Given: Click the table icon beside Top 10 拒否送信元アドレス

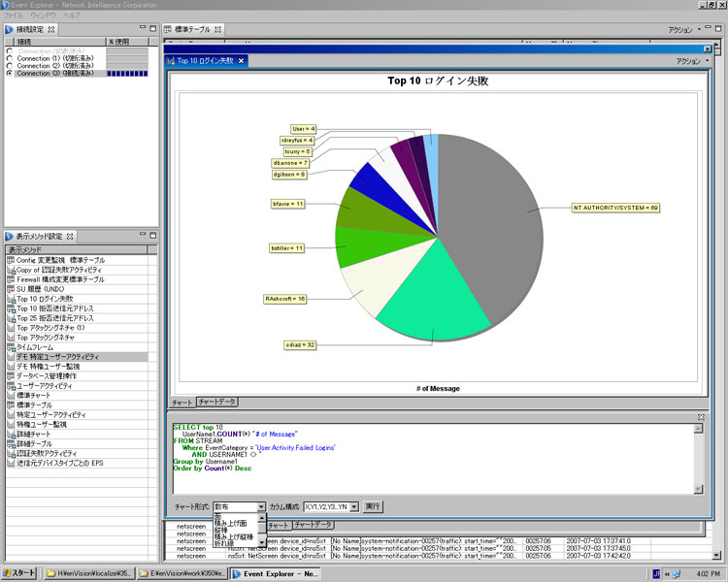Looking at the screenshot, I should point(11,308).
